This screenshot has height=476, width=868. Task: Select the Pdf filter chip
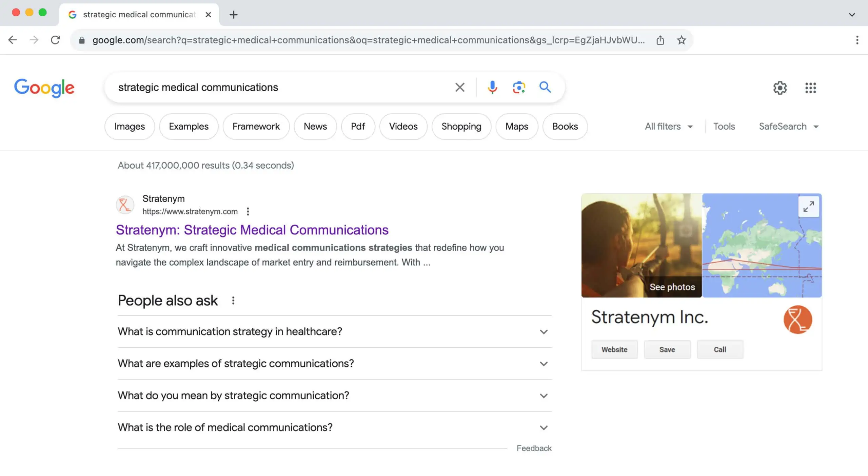[358, 126]
